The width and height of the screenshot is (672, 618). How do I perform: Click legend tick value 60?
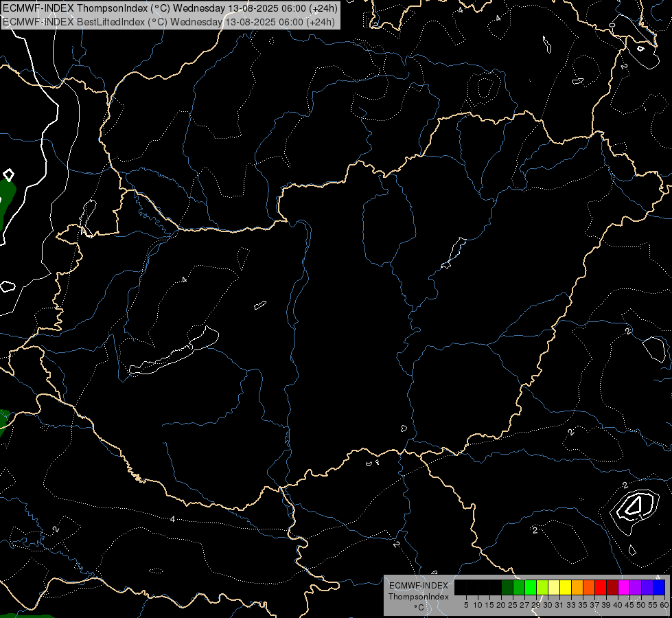pyautogui.click(x=664, y=605)
